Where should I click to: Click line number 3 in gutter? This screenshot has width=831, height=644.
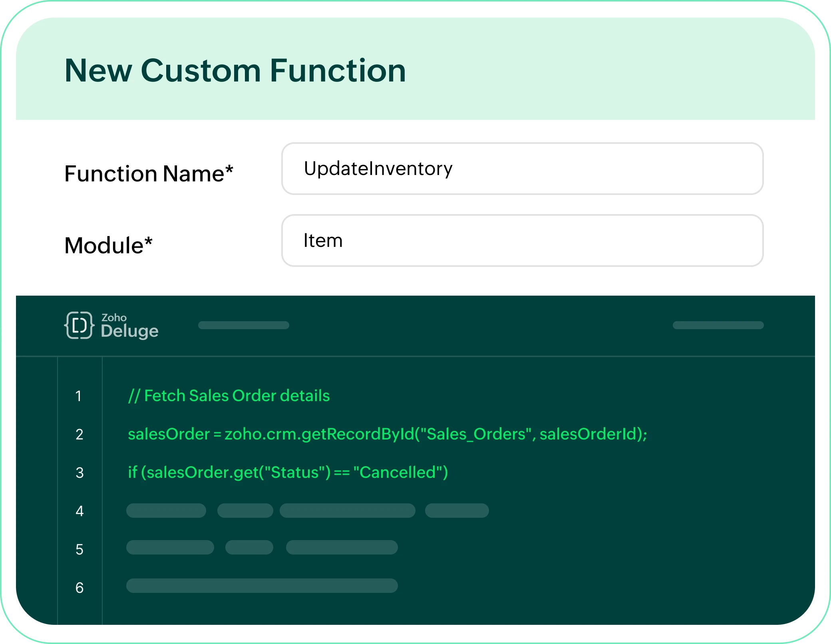tap(80, 473)
